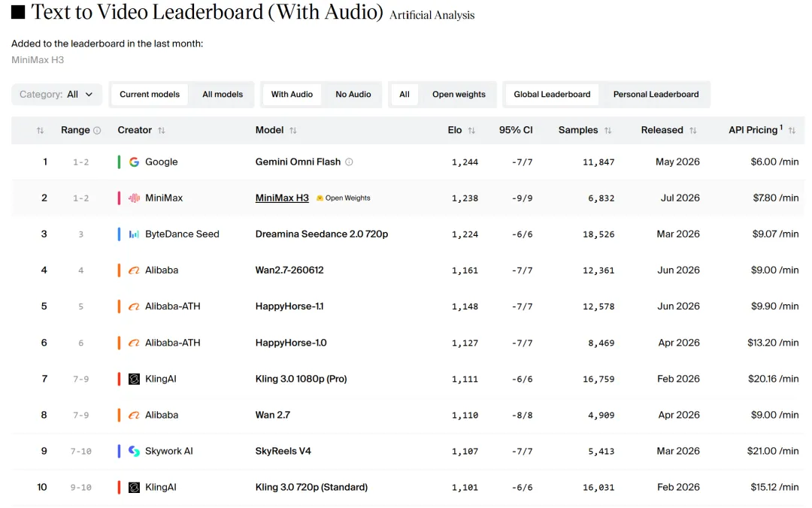Click the green color bar beside Google

click(119, 162)
